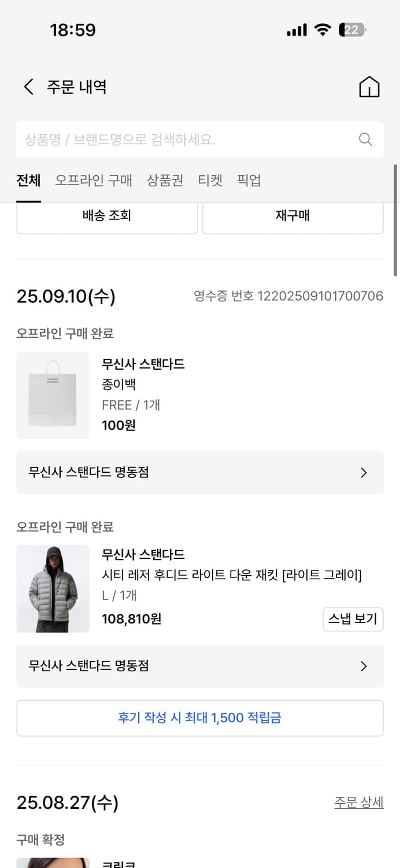
Task: Open the 주문 상세 link
Action: pos(358,803)
